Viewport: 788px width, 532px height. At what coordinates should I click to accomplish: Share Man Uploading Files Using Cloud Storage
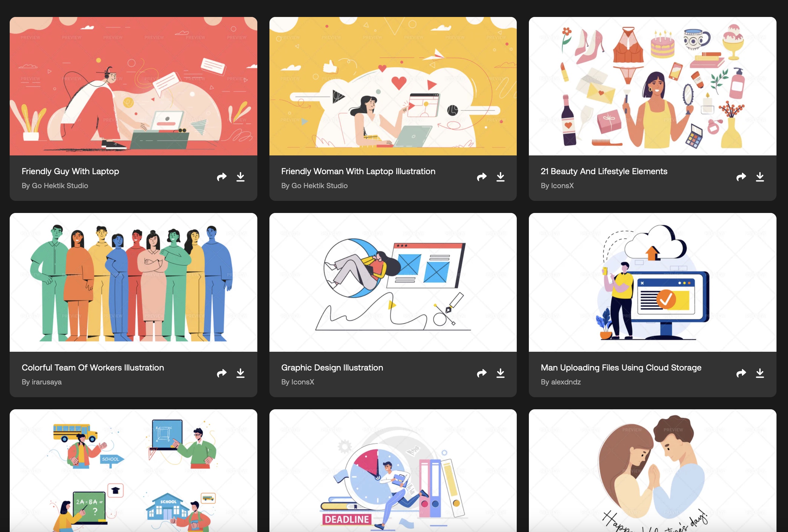point(741,373)
